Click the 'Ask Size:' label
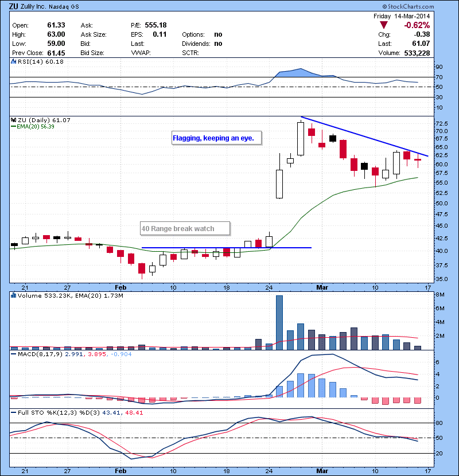The image size is (459, 476). pyautogui.click(x=94, y=34)
